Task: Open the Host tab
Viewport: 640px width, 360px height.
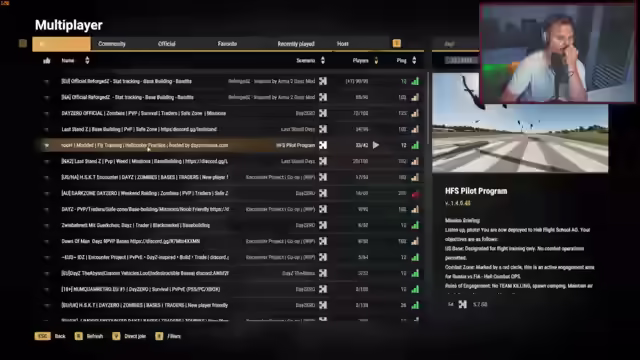Action: 342,44
